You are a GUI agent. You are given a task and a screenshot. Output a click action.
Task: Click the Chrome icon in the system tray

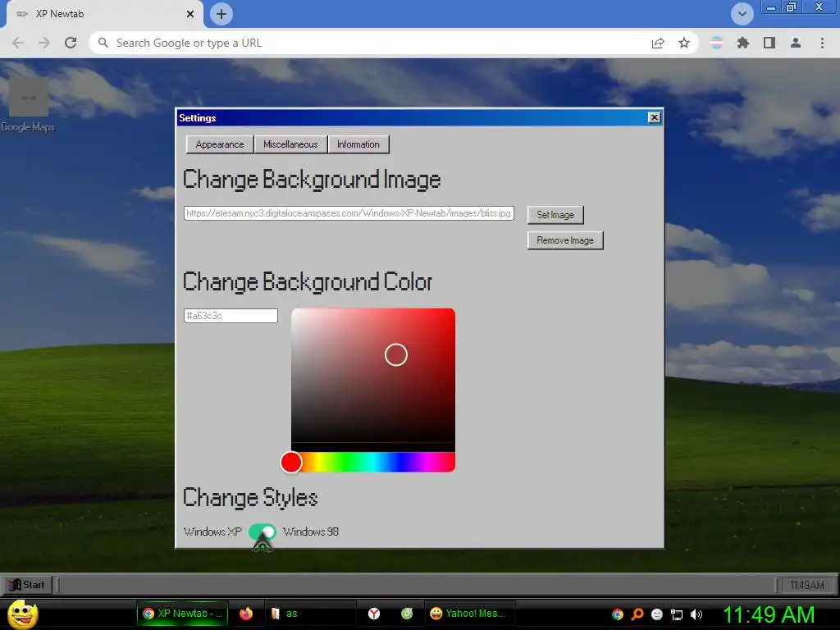coord(618,614)
